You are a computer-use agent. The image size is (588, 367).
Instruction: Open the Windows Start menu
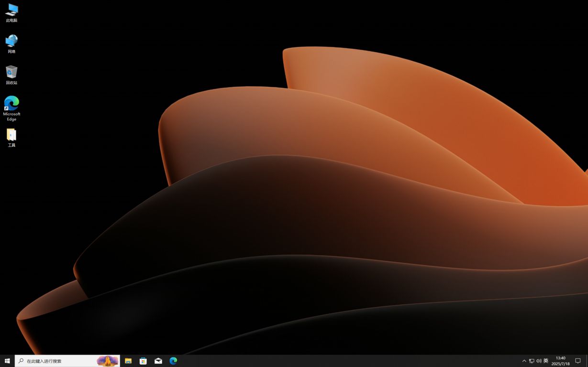click(x=7, y=361)
